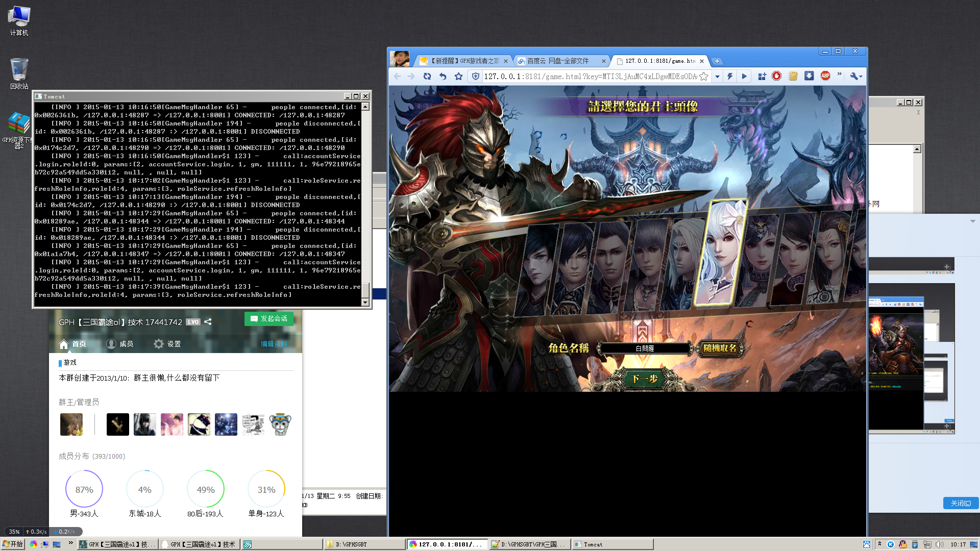Click the 隨機取名 random name button
The width and height of the screenshot is (980, 551).
720,348
